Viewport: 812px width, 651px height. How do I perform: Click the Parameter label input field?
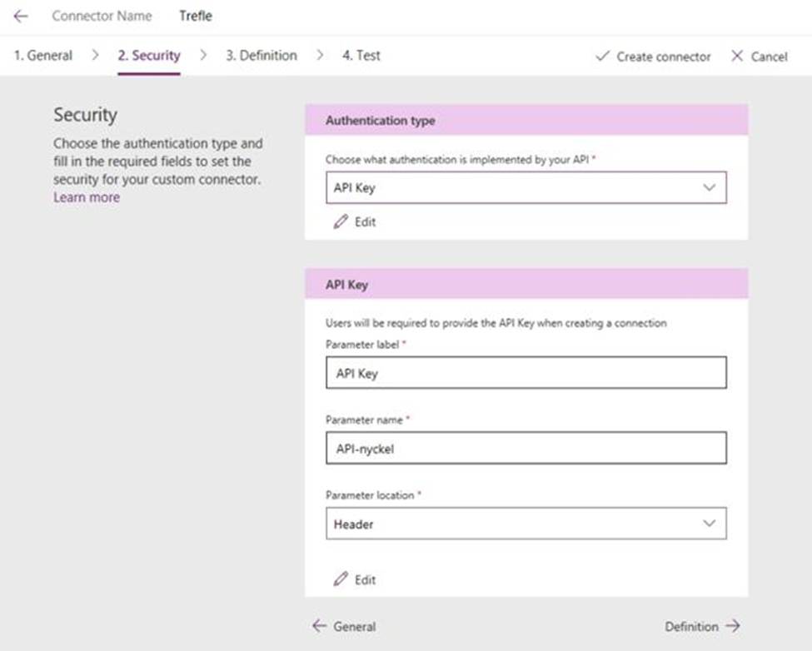click(525, 374)
